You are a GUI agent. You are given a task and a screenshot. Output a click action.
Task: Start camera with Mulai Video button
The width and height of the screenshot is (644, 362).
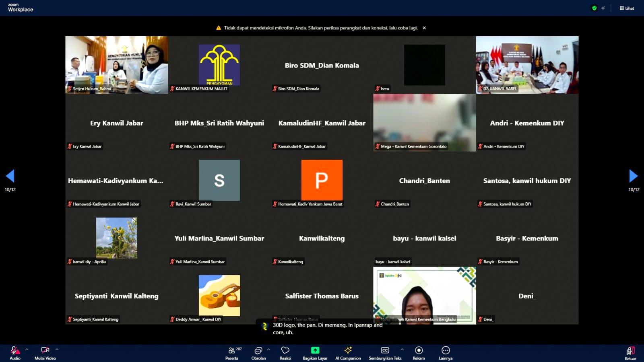point(45,352)
